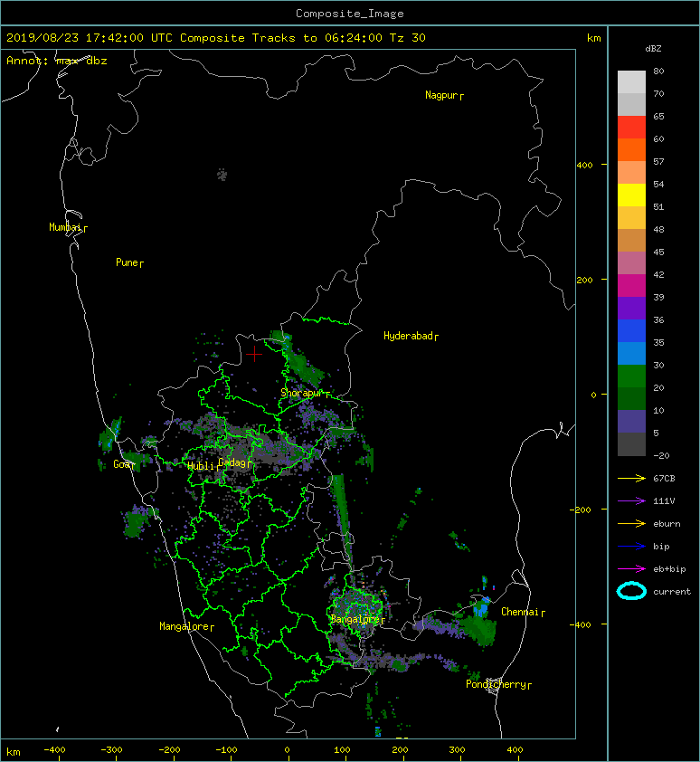The width and height of the screenshot is (700, 762).
Task: Select the Goa label on the coast
Action: (x=121, y=464)
